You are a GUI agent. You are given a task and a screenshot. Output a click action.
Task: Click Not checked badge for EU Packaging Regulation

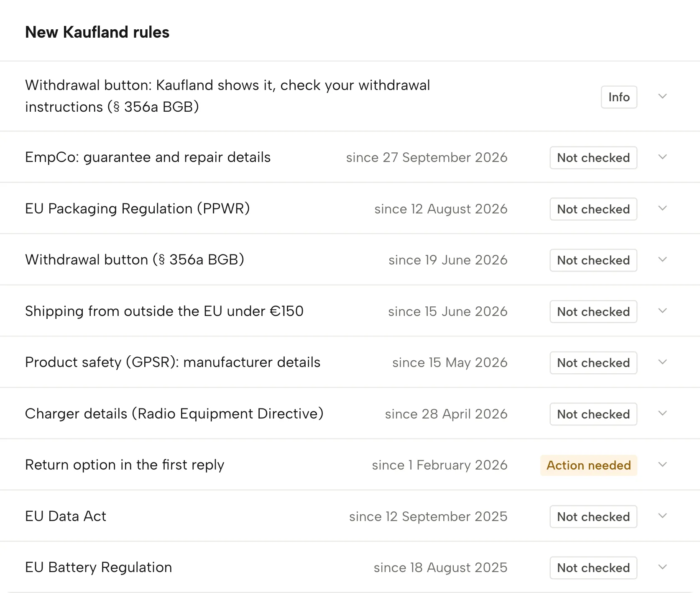coord(593,209)
